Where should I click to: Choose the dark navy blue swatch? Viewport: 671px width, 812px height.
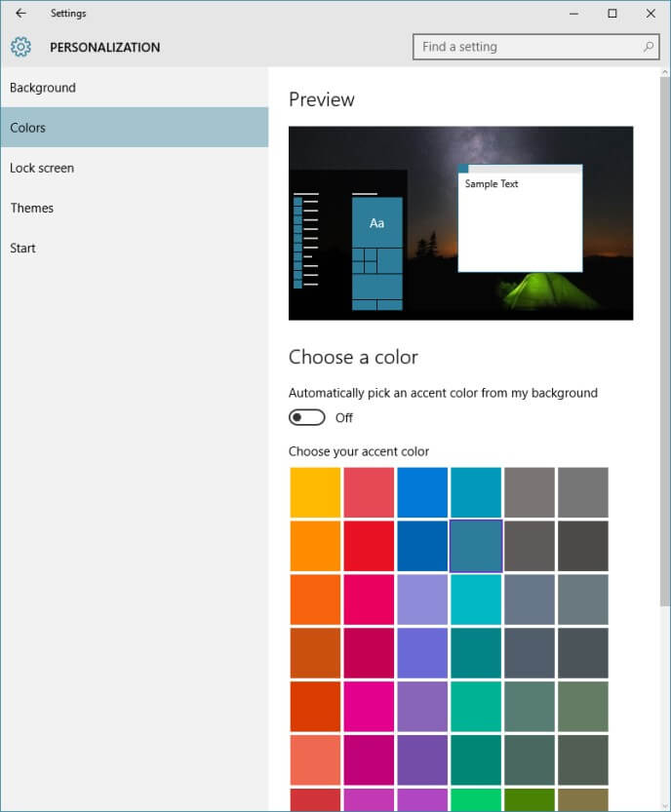click(x=422, y=546)
